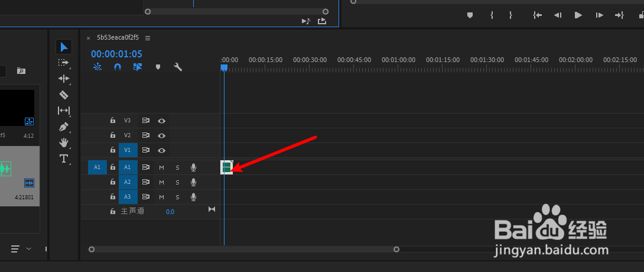Viewport: 644px width, 272px height.
Task: Select the Razor tool
Action: click(64, 95)
